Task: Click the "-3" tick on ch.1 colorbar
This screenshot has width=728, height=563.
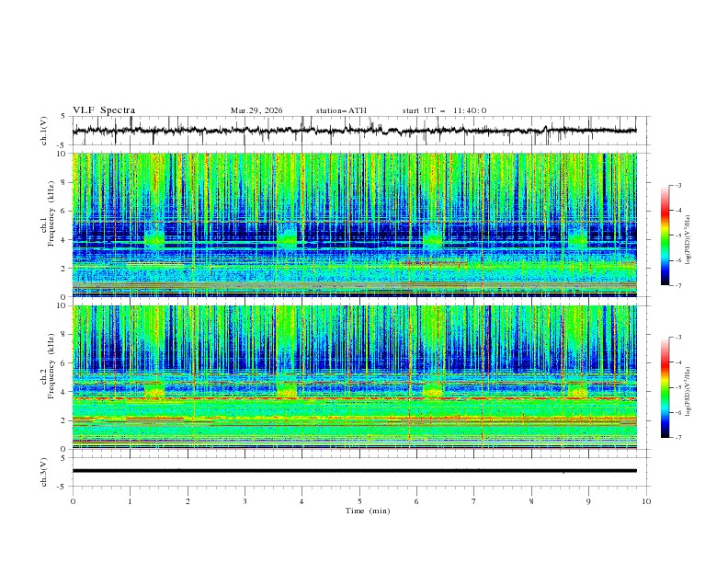Action: pos(678,185)
